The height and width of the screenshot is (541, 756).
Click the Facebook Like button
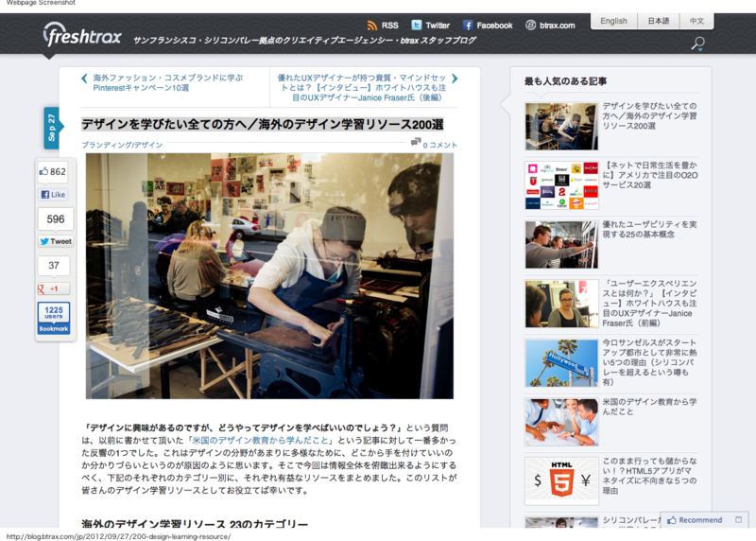coord(53,195)
